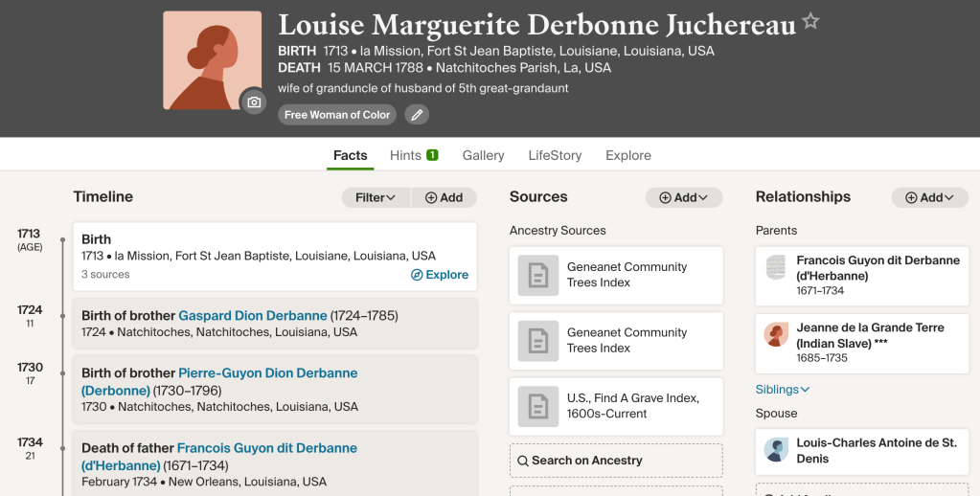Click the Free Woman of Color tag
This screenshot has height=496, width=980.
click(337, 115)
